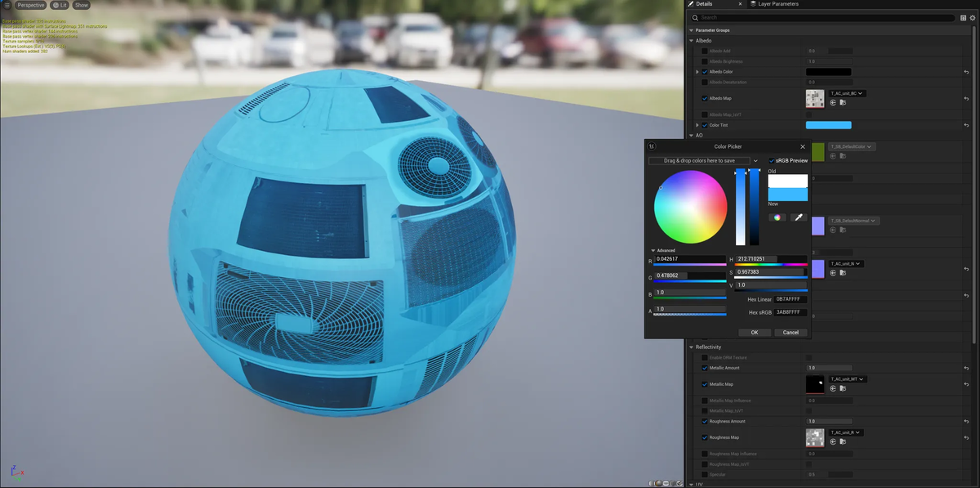Use selected asset for Roughness Map
The width and height of the screenshot is (980, 488).
(833, 441)
